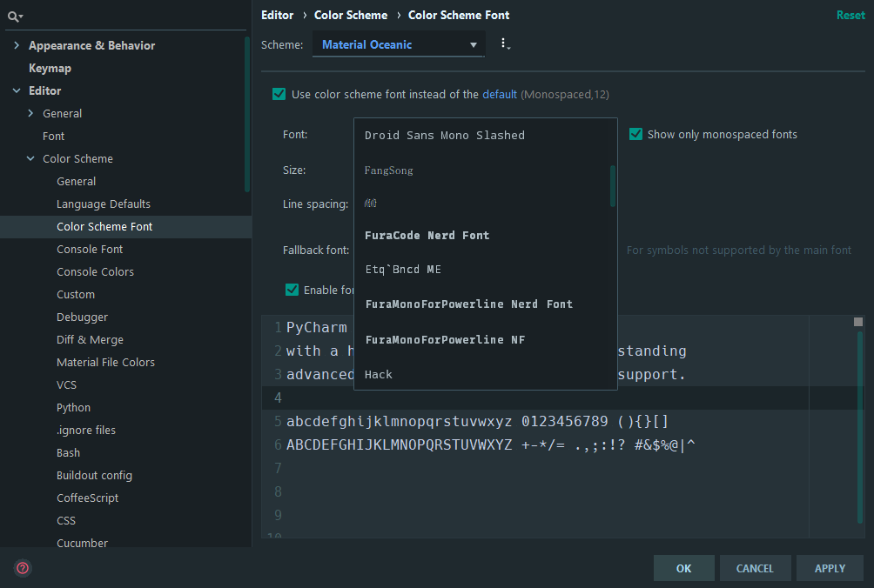Click Editor in the breadcrumb path
This screenshot has height=588, width=874.
point(277,15)
